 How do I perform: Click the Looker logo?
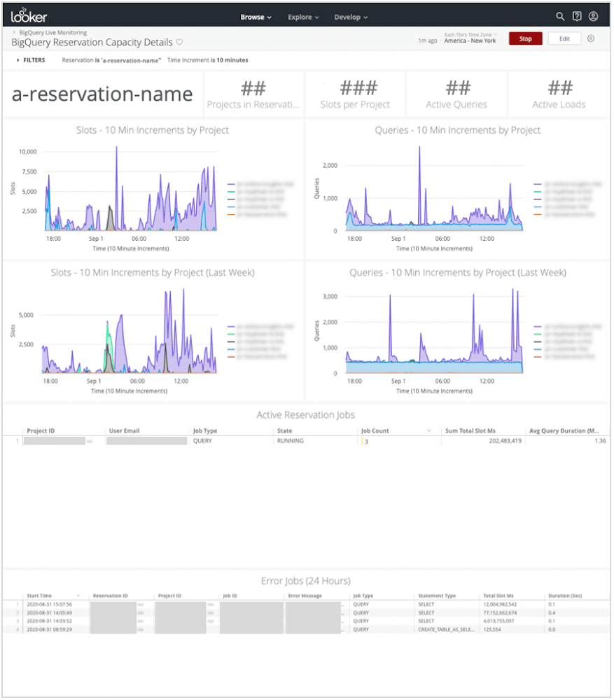point(29,16)
